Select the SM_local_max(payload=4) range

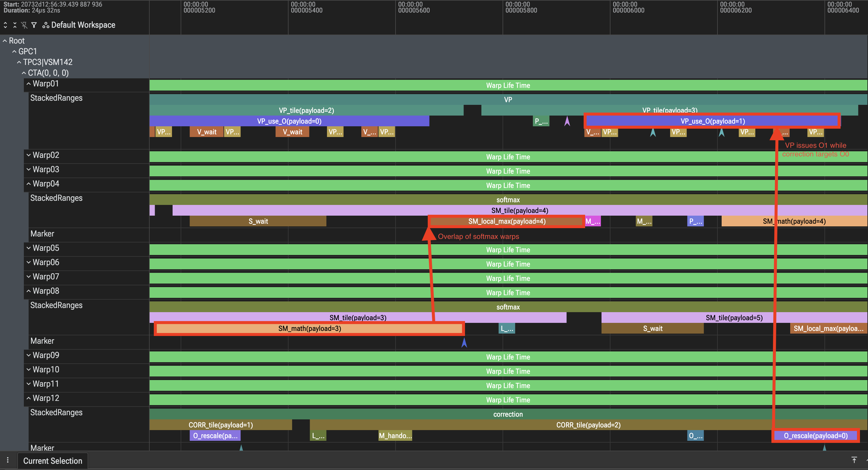point(506,221)
